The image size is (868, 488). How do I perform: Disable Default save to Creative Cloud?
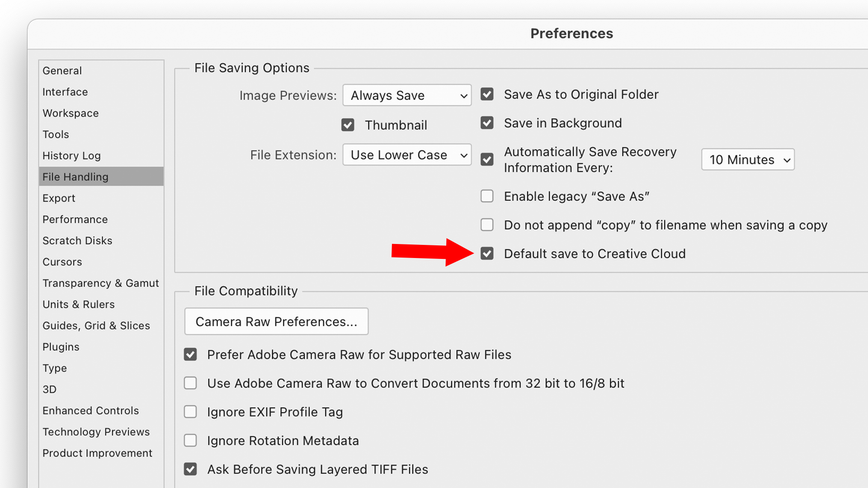click(x=487, y=253)
